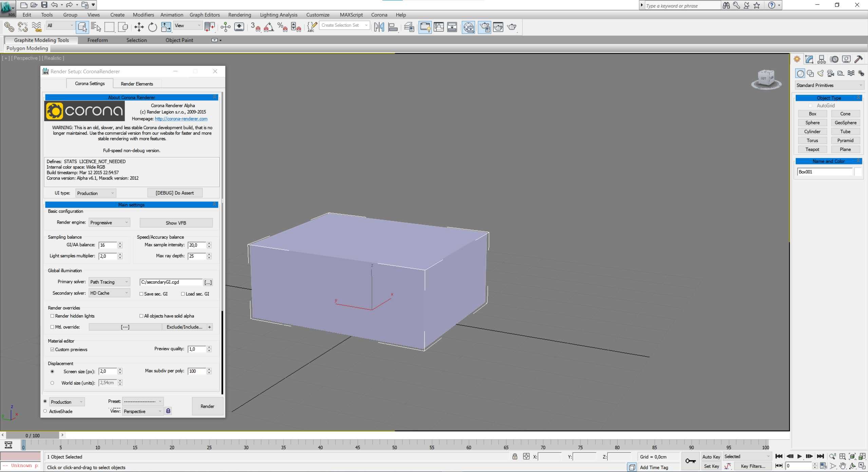Select the Shapes category icon
Image resolution: width=868 pixels, height=472 pixels.
click(810, 73)
